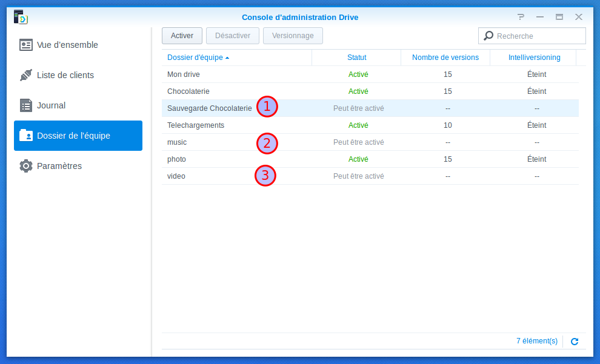Viewport: 600px width, 364px height.
Task: Sort by the Statut column header
Action: [x=356, y=58]
